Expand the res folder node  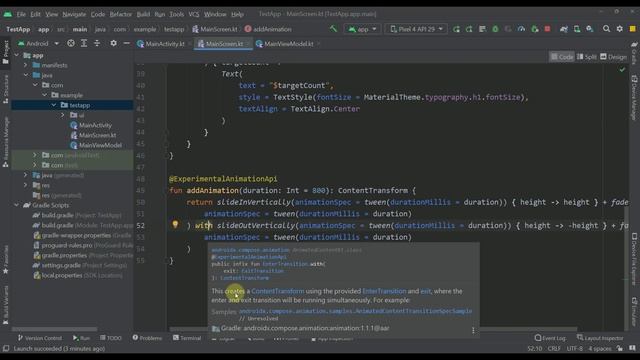[26, 185]
